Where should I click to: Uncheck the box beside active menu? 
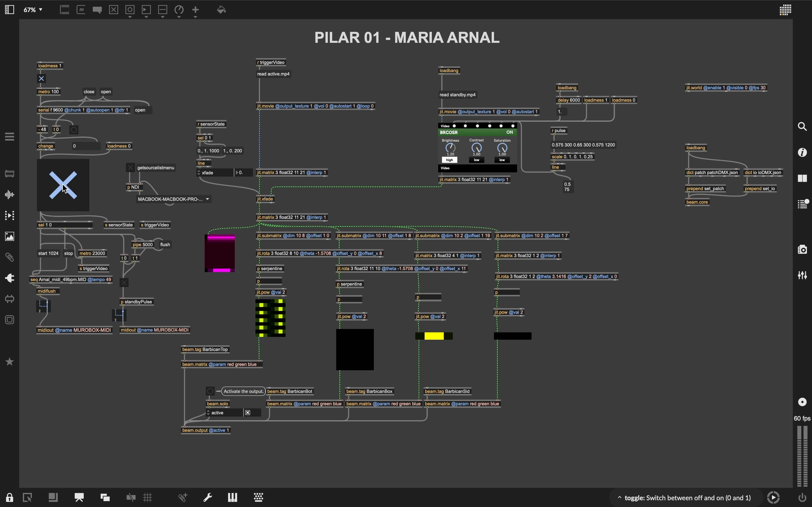pos(248,413)
